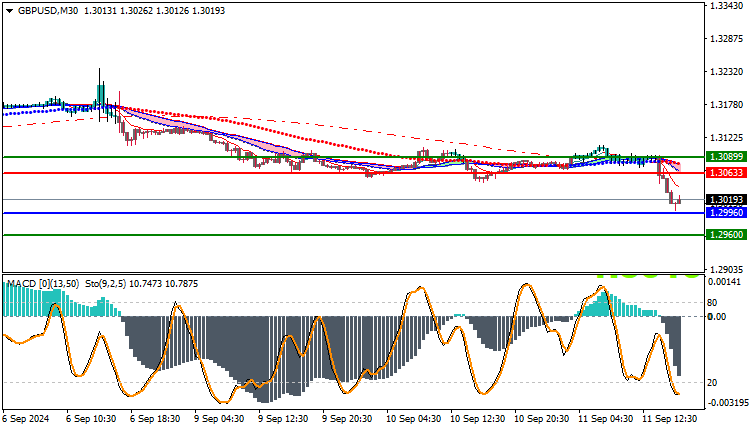Click the 6 Sep 18:30 time label

pos(155,419)
